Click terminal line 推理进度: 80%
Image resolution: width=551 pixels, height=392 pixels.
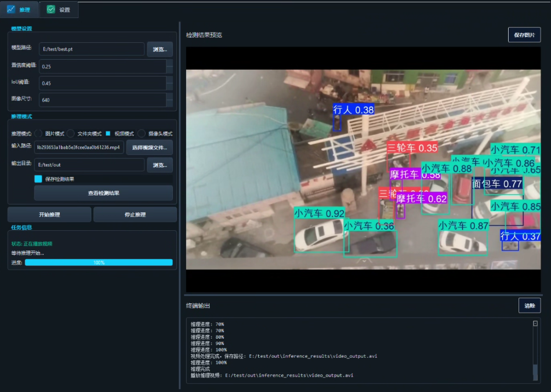click(x=207, y=337)
